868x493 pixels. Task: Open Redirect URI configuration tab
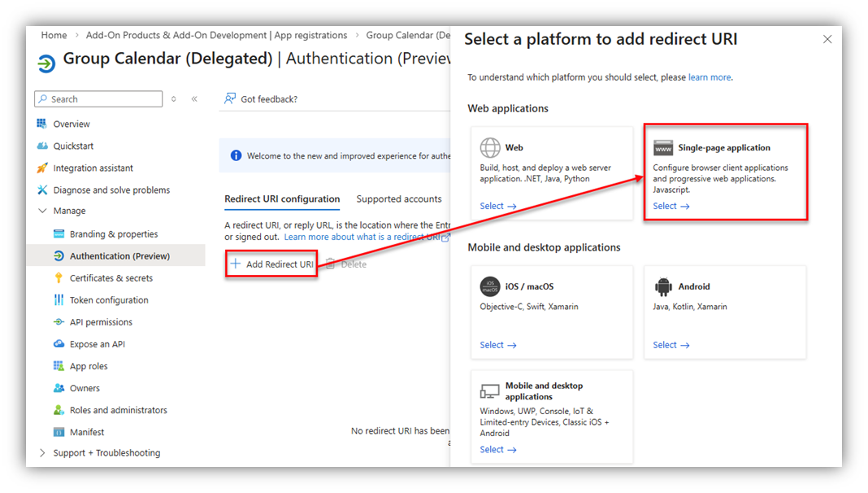282,199
